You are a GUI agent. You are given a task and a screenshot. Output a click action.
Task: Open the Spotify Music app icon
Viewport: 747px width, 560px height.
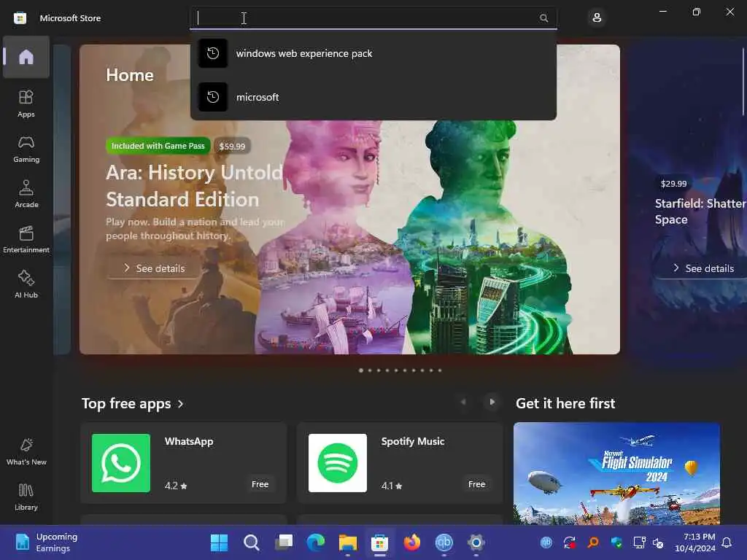(x=338, y=463)
